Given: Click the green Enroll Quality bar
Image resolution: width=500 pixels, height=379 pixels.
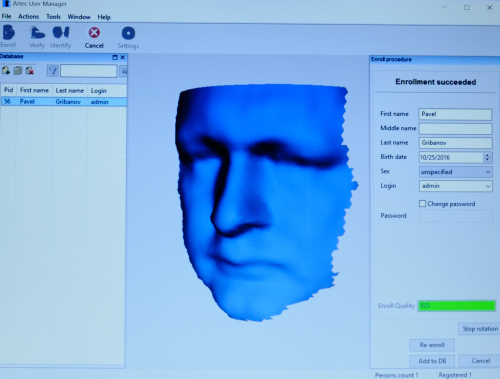Looking at the screenshot, I should point(457,306).
